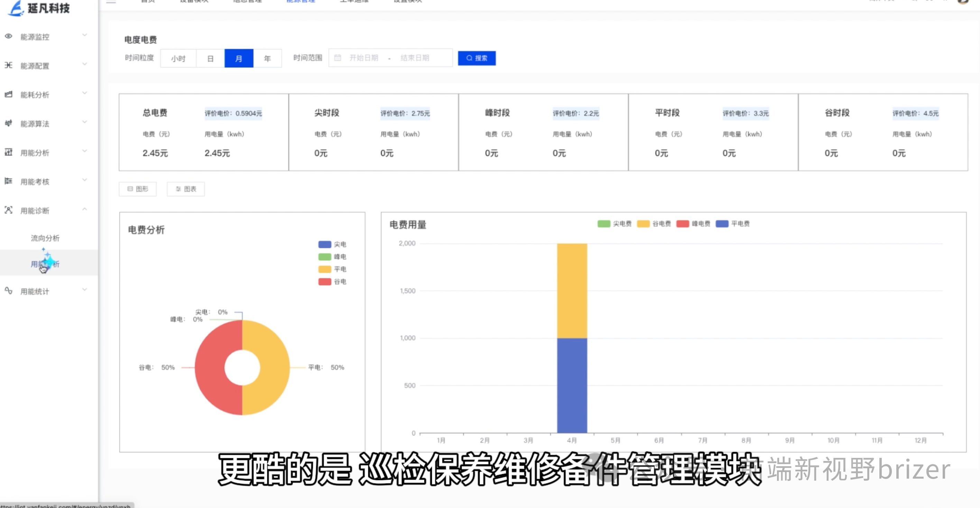Click the 峰时段 card title
The image size is (980, 508).
click(497, 113)
